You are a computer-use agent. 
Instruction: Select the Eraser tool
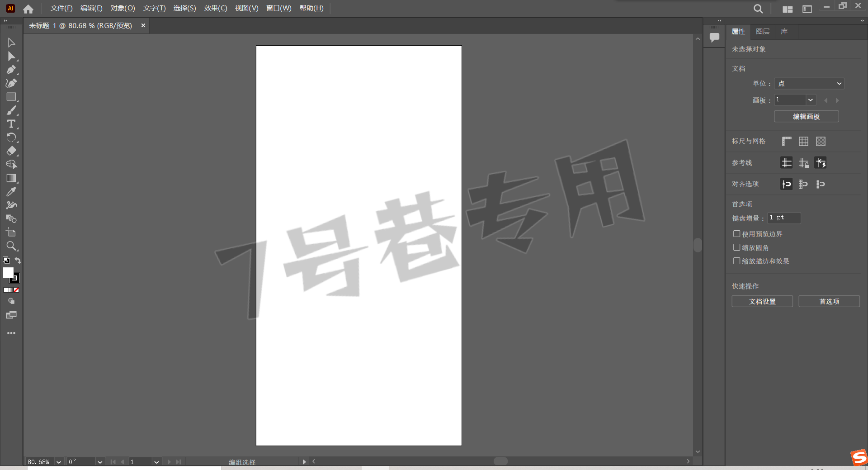click(x=11, y=151)
